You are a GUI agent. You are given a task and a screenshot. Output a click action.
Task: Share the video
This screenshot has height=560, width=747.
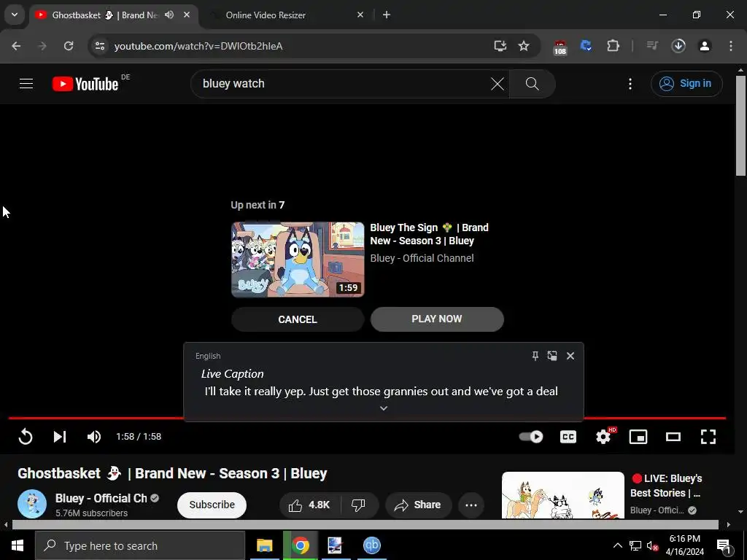[x=418, y=505]
